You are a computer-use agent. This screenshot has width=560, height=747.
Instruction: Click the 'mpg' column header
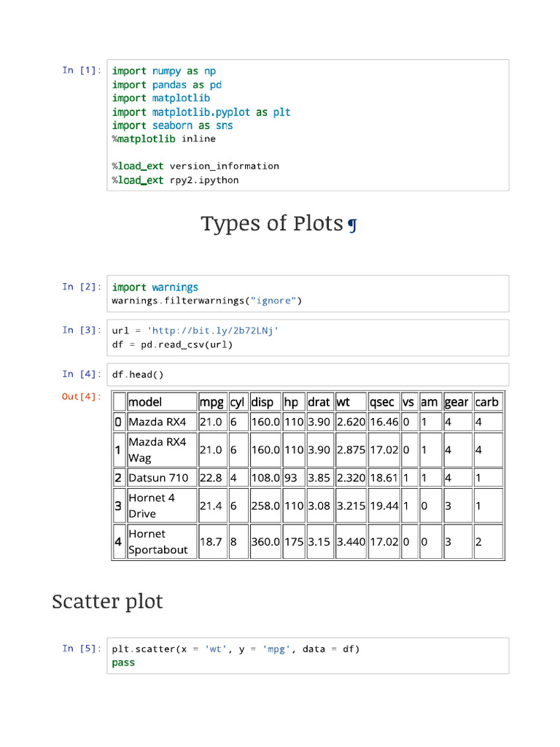[211, 402]
